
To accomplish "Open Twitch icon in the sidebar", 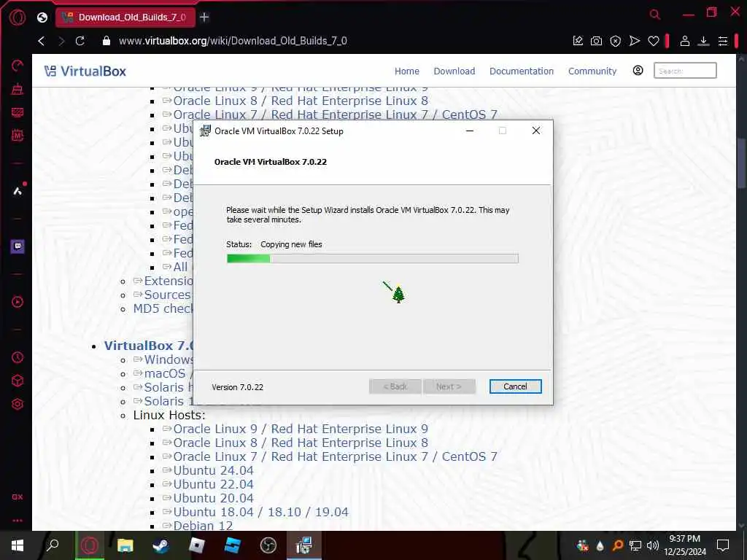I will click(x=18, y=246).
